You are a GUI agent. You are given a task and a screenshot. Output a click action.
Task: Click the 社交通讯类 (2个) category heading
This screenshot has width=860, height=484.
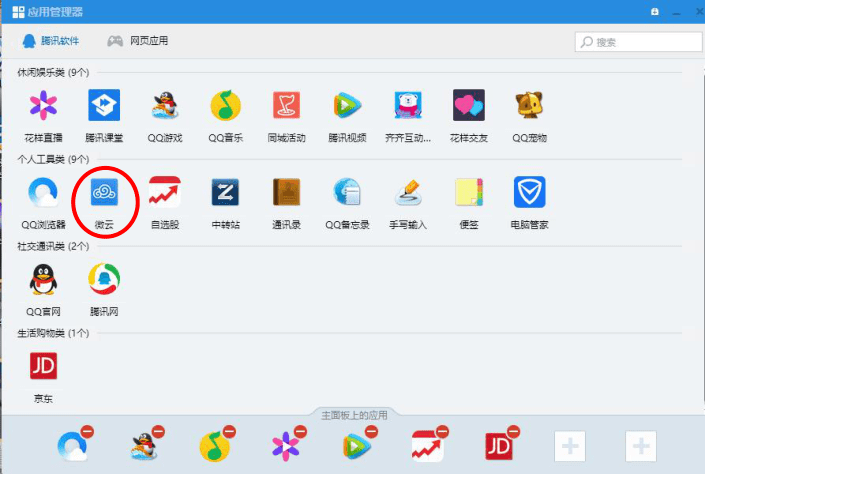pyautogui.click(x=53, y=246)
